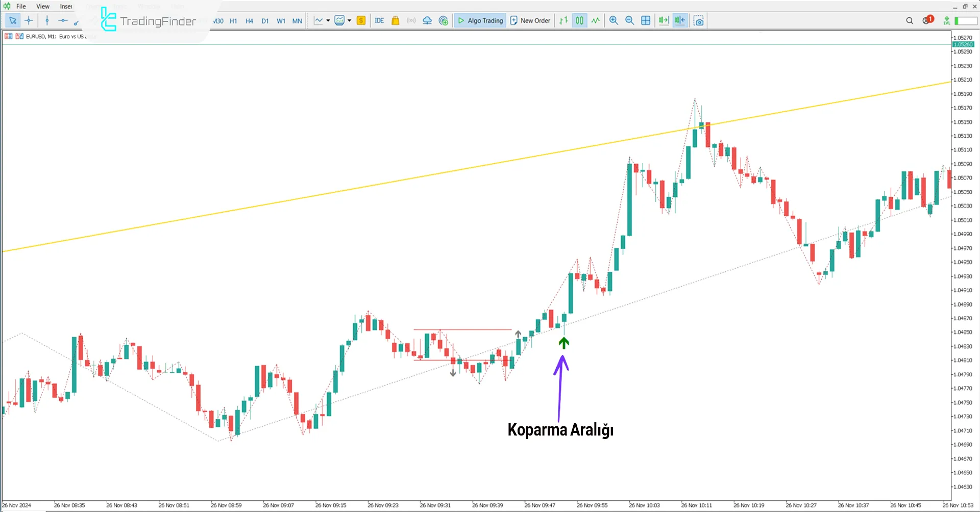Open the search magnifier at top right
The width and height of the screenshot is (980, 512).
pos(910,21)
